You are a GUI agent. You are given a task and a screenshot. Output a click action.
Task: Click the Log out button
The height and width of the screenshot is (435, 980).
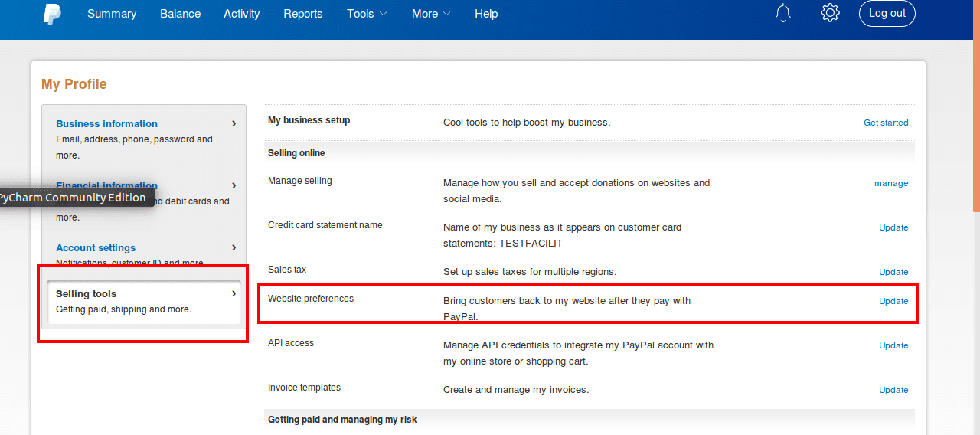pos(887,13)
